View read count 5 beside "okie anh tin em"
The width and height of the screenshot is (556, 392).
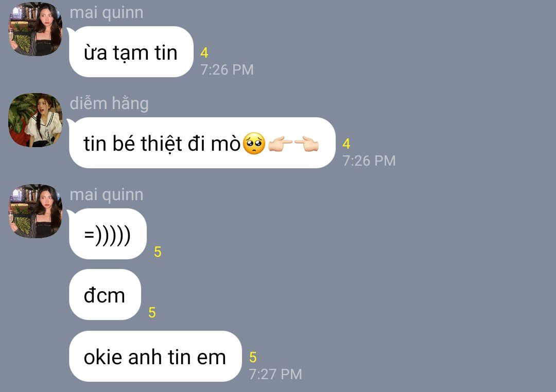tap(253, 357)
